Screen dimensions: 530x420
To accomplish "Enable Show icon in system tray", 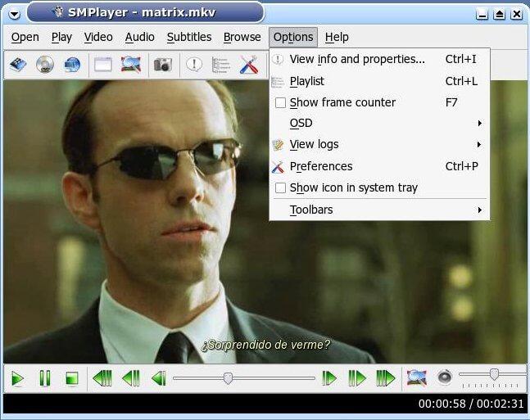I will coord(280,187).
